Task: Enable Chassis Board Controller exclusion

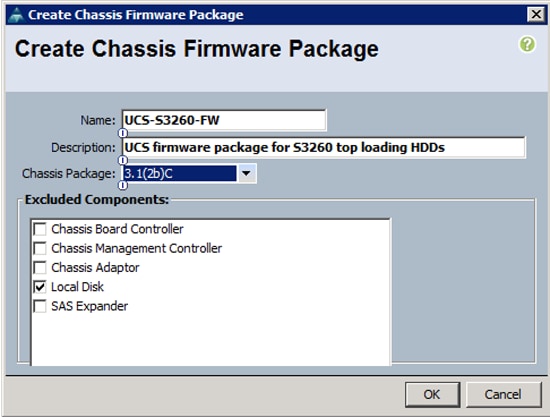Action: (x=40, y=229)
